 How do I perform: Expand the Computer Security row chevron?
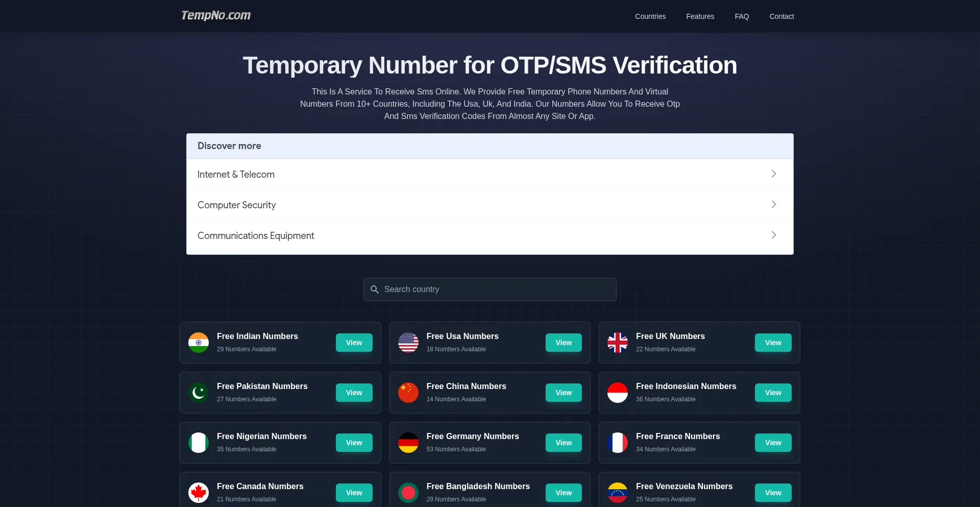click(x=774, y=205)
